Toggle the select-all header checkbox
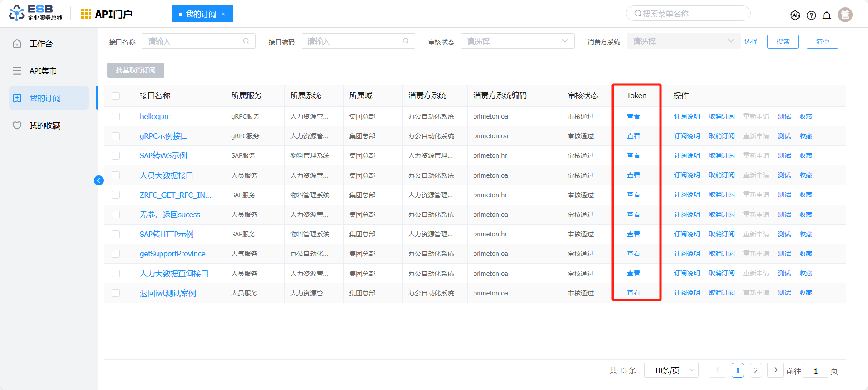 (x=116, y=96)
